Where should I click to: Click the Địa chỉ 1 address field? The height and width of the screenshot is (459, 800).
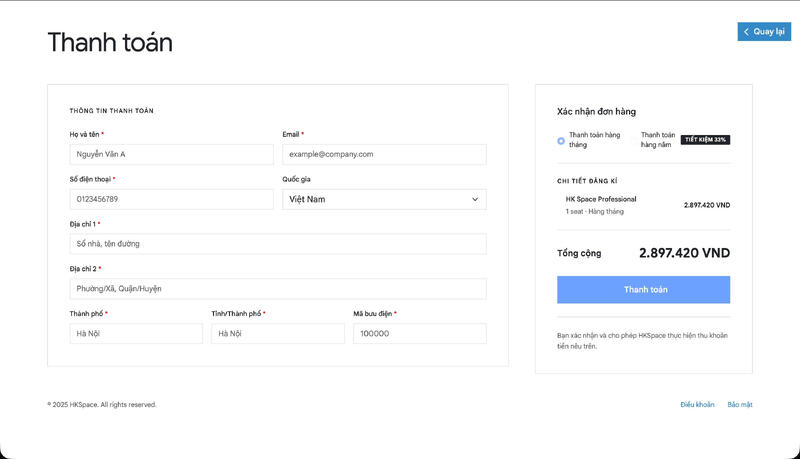[x=278, y=244]
